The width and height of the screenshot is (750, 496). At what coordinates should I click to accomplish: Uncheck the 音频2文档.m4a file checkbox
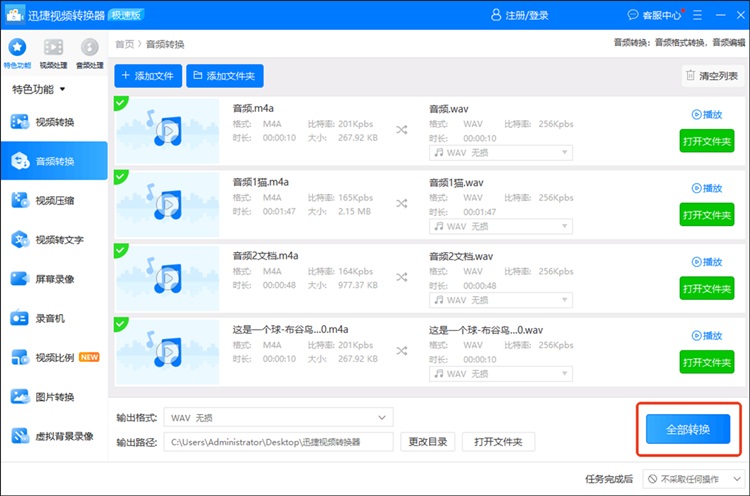tap(120, 250)
